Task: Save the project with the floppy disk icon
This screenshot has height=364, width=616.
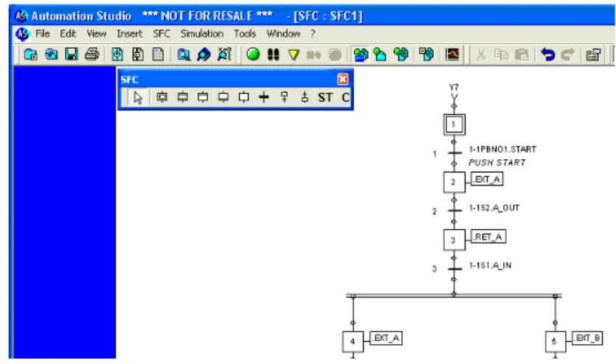Action: 72,55
